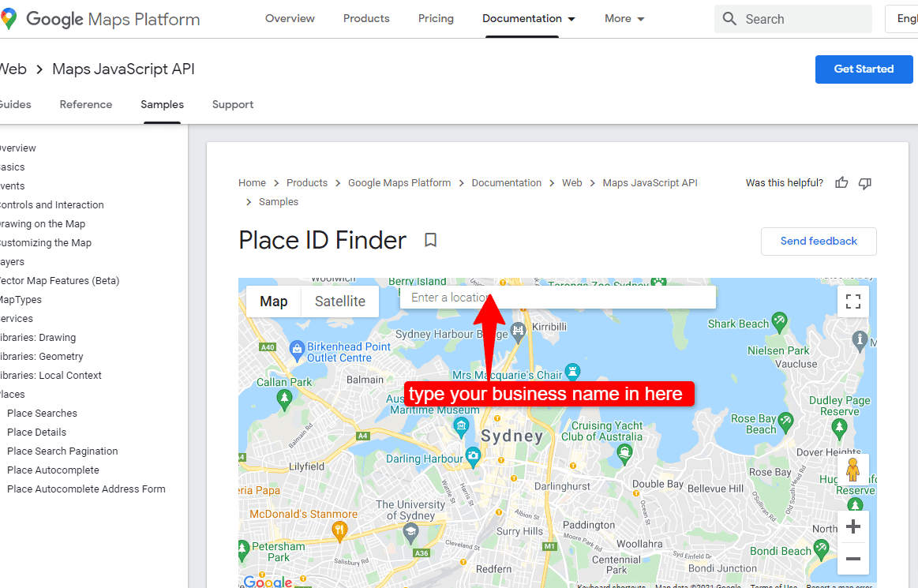Click the Callan Park tree marker
The image size is (918, 588).
(x=284, y=399)
